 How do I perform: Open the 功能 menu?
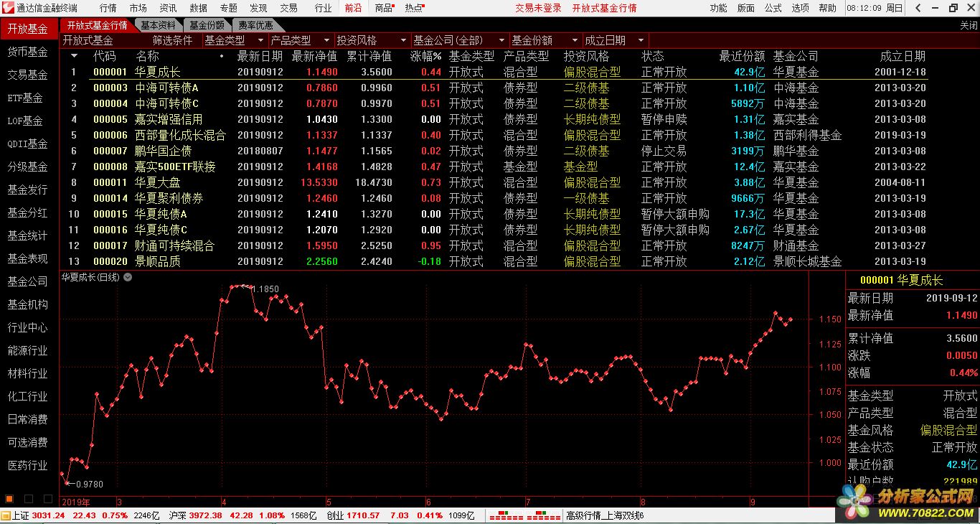tap(718, 8)
